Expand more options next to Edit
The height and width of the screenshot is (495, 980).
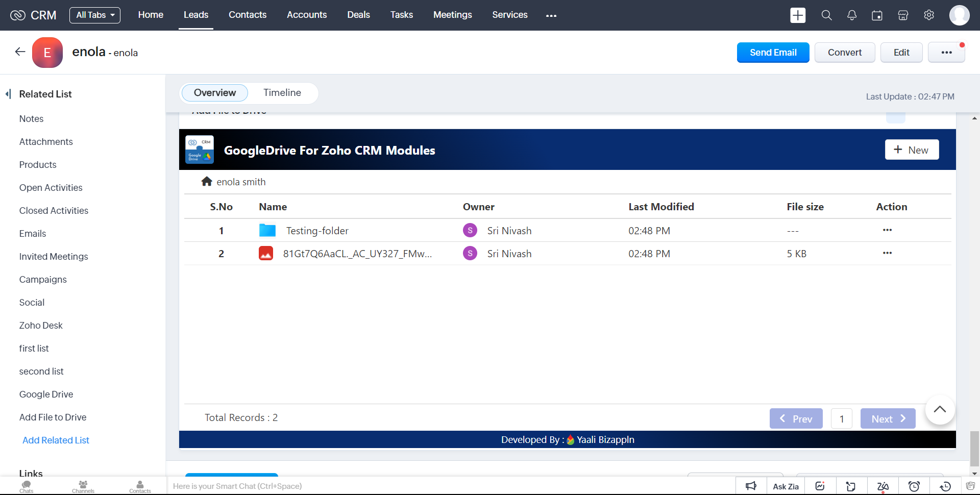click(946, 53)
